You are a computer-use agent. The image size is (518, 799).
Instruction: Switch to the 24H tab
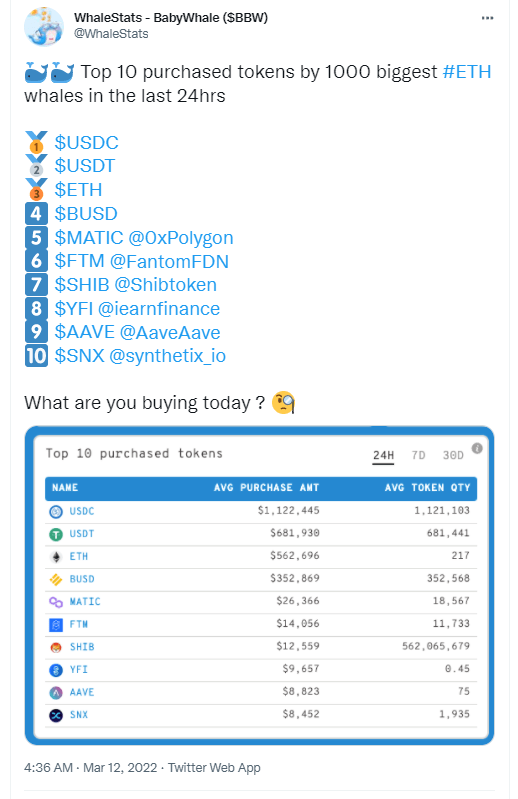[x=383, y=455]
